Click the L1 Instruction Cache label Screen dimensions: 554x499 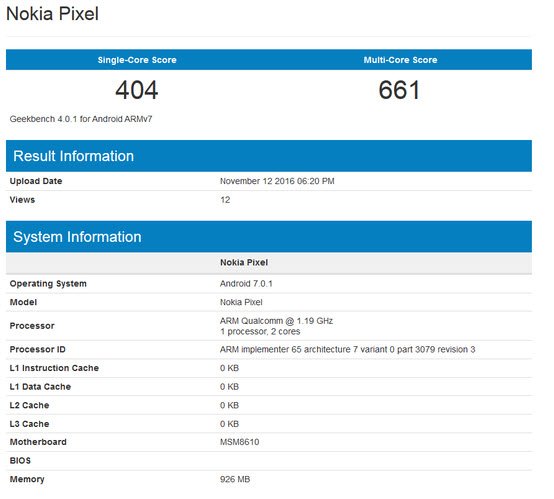(54, 368)
